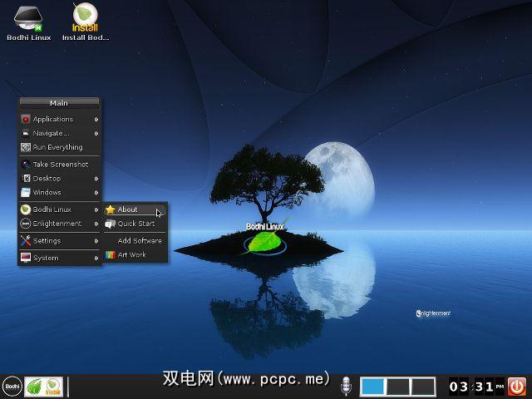Image resolution: width=532 pixels, height=399 pixels.
Task: Open the green leaf browser launcher in the taskbar
Action: [34, 386]
